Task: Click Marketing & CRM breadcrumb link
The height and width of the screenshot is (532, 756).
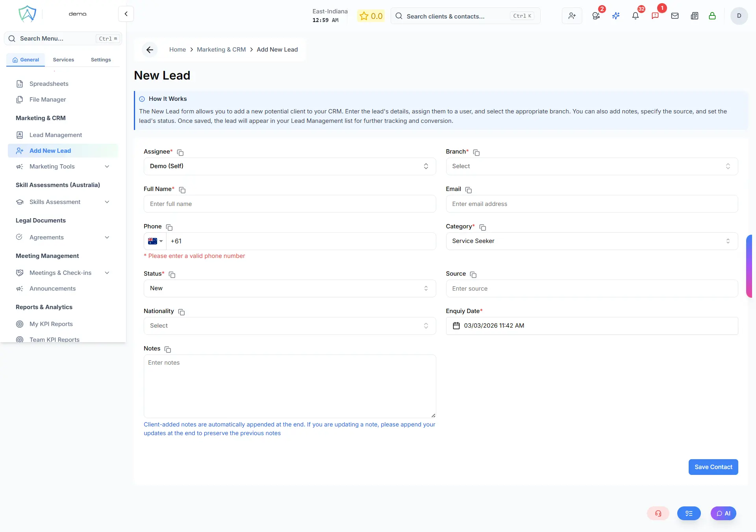Action: 221,50
